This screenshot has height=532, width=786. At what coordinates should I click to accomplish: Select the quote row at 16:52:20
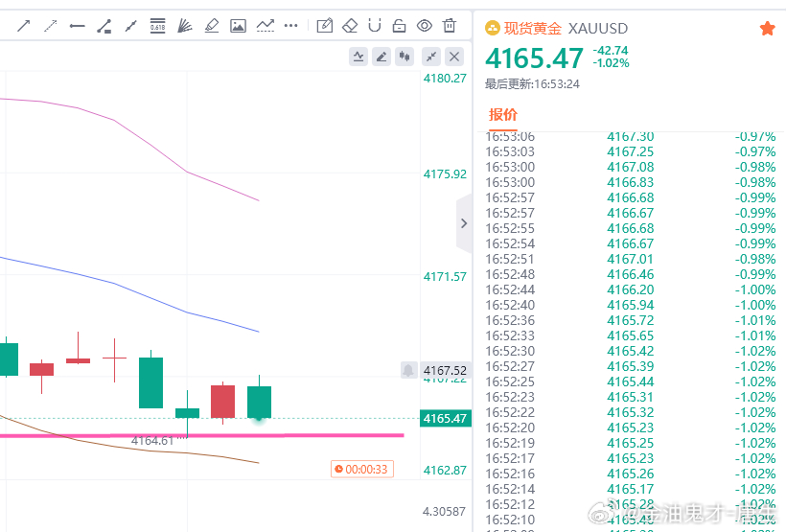click(631, 428)
